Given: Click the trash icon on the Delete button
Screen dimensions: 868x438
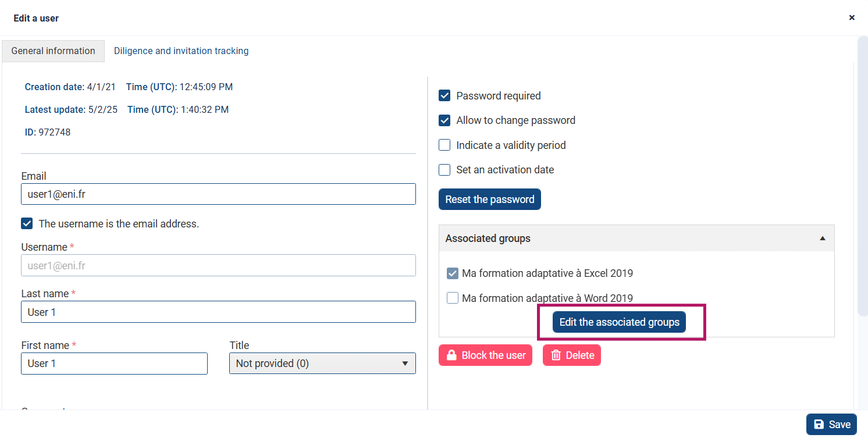Looking at the screenshot, I should 556,355.
